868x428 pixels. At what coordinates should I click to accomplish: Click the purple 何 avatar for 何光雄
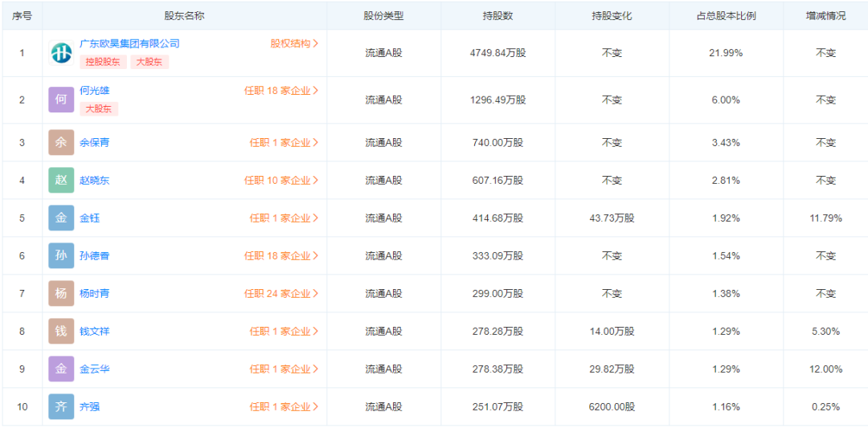[x=61, y=100]
